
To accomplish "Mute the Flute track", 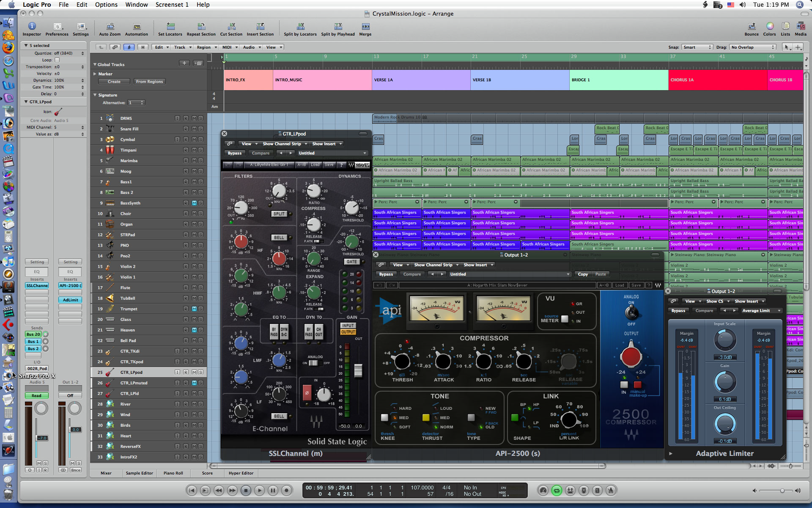I will coord(194,288).
